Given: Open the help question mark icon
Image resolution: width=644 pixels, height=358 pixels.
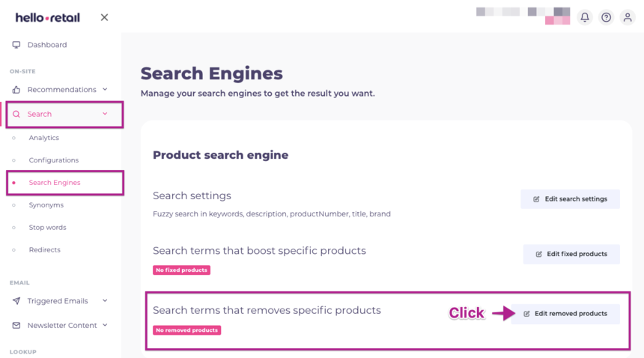Looking at the screenshot, I should 607,17.
